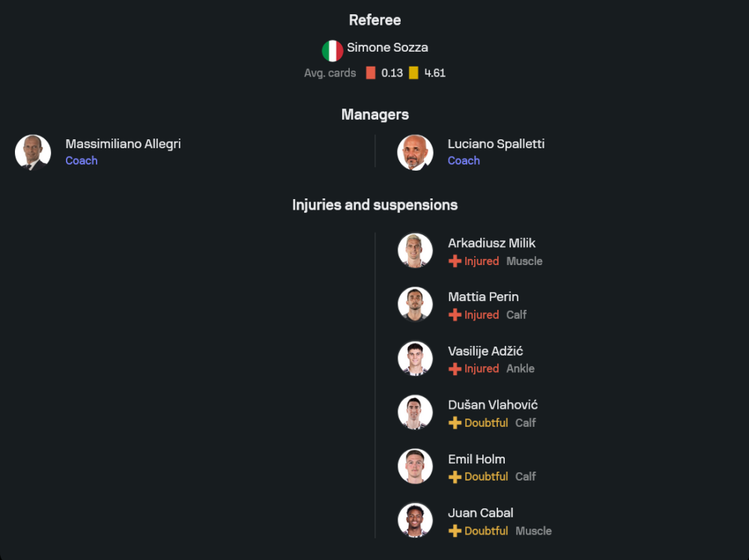Select the Mattia Perin player name
This screenshot has height=560, width=749.
483,296
